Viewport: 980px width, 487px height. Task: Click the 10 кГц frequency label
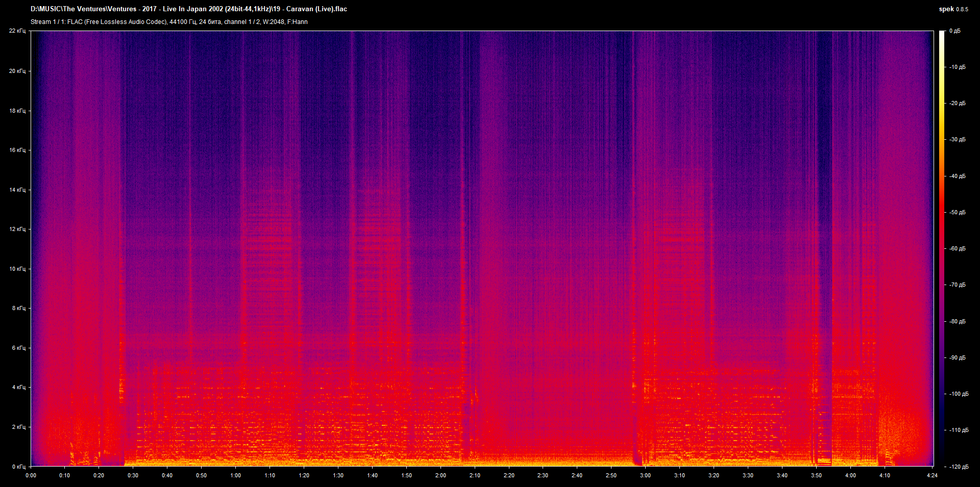(x=17, y=268)
